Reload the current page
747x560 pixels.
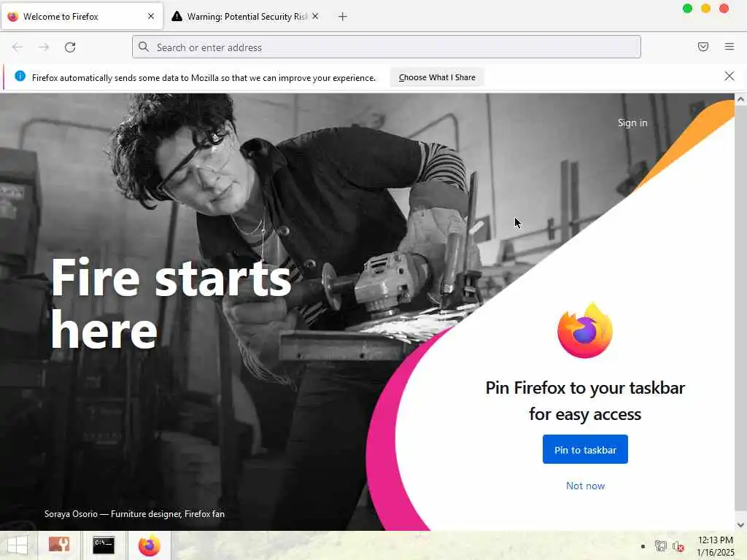(x=70, y=47)
